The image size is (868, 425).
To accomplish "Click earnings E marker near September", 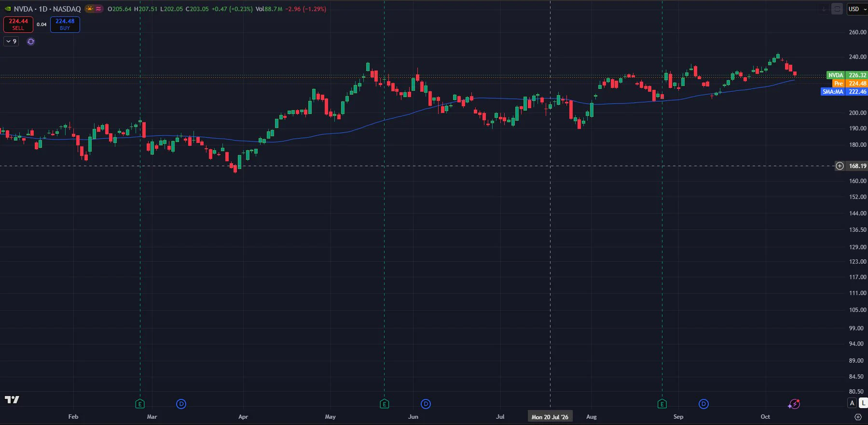I will (x=662, y=404).
